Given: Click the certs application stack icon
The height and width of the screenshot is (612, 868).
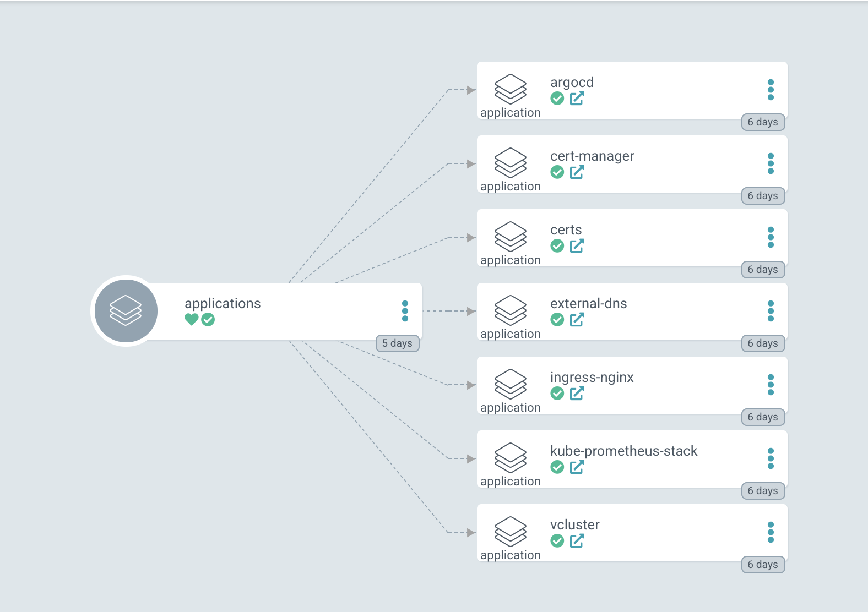Looking at the screenshot, I should [511, 237].
